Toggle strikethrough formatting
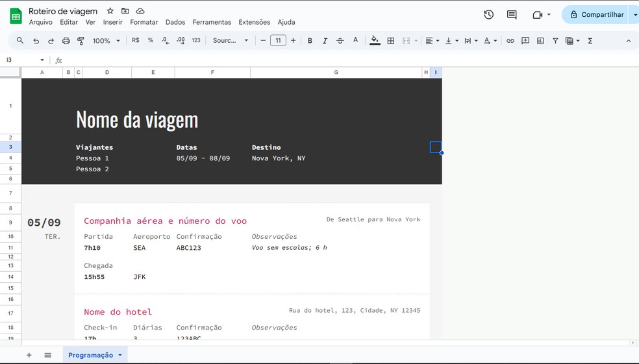This screenshot has width=639, height=364. (x=340, y=41)
